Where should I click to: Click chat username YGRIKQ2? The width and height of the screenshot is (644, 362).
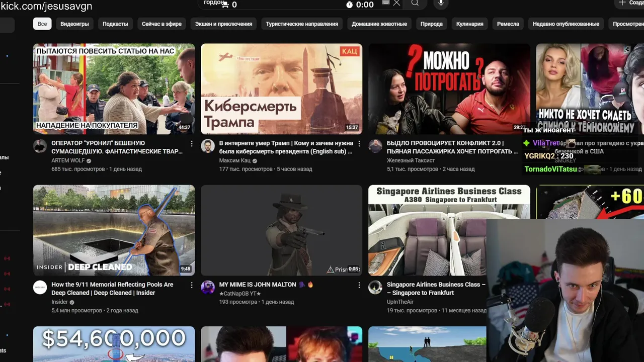tap(539, 156)
